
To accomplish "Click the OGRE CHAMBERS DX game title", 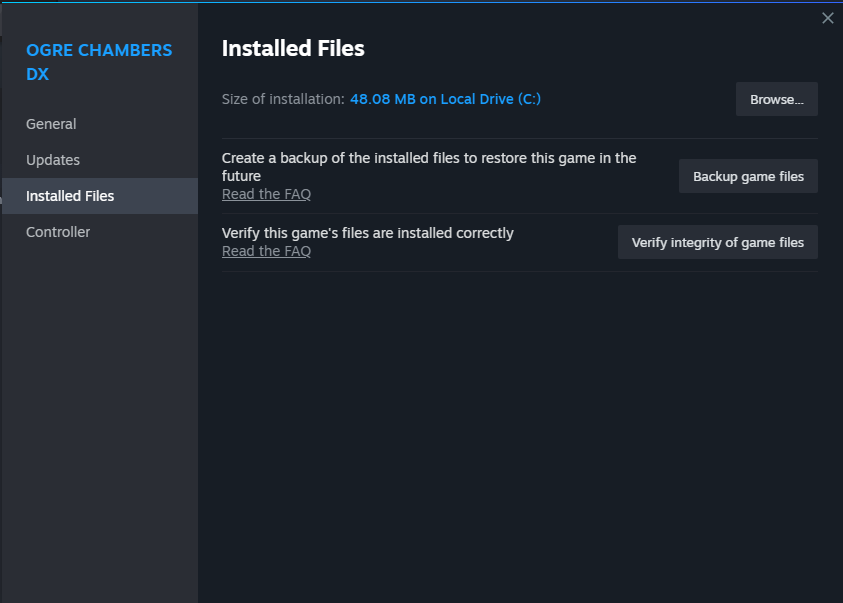I will click(x=99, y=61).
